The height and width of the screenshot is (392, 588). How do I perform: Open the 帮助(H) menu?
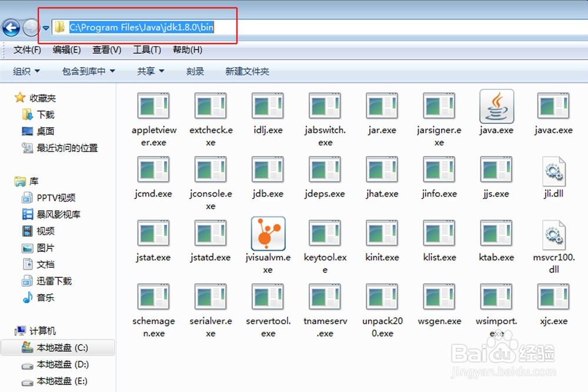click(188, 49)
